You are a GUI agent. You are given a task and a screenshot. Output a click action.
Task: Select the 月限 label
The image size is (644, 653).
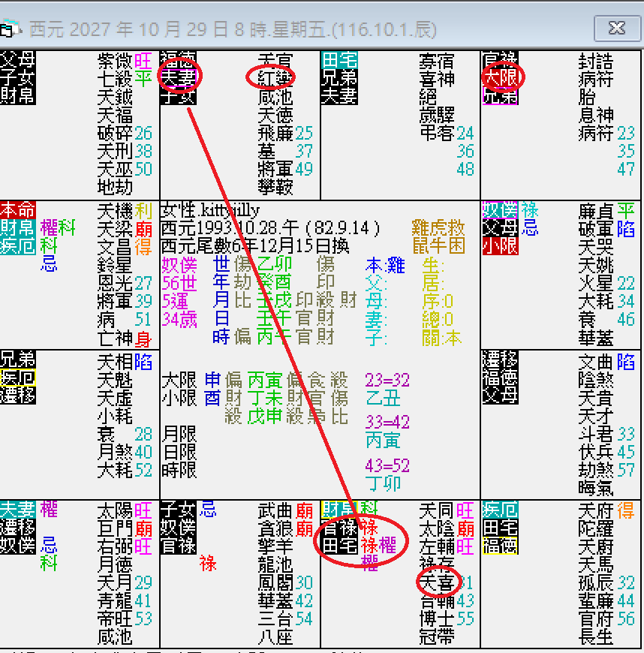pos(179,434)
